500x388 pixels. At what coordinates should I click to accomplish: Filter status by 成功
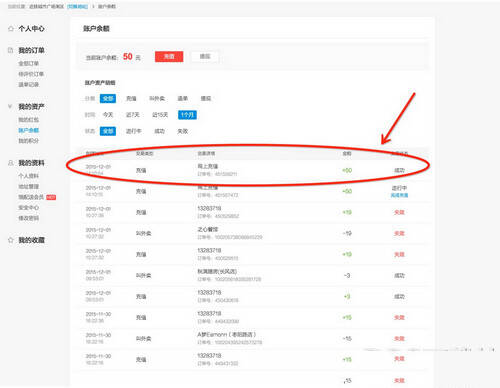tap(160, 131)
